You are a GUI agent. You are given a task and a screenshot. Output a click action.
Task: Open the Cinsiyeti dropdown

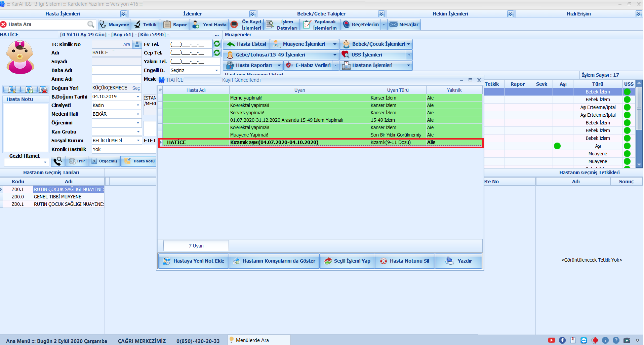click(138, 105)
